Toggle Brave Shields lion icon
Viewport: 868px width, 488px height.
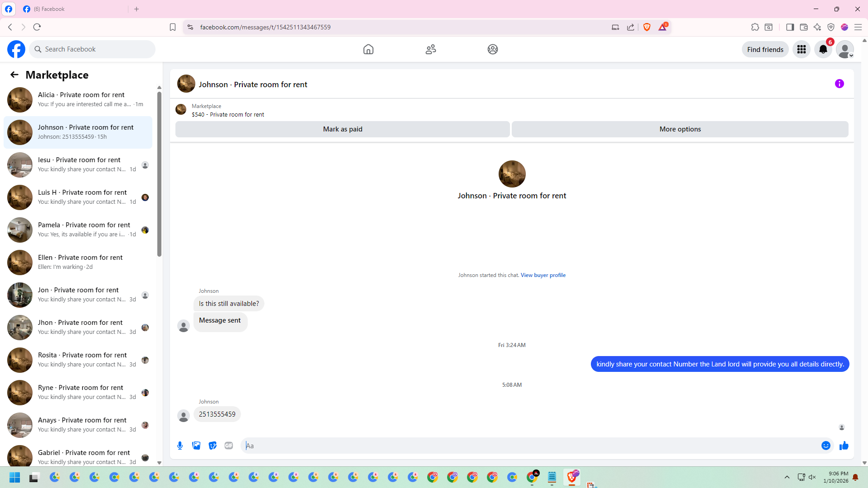(647, 27)
